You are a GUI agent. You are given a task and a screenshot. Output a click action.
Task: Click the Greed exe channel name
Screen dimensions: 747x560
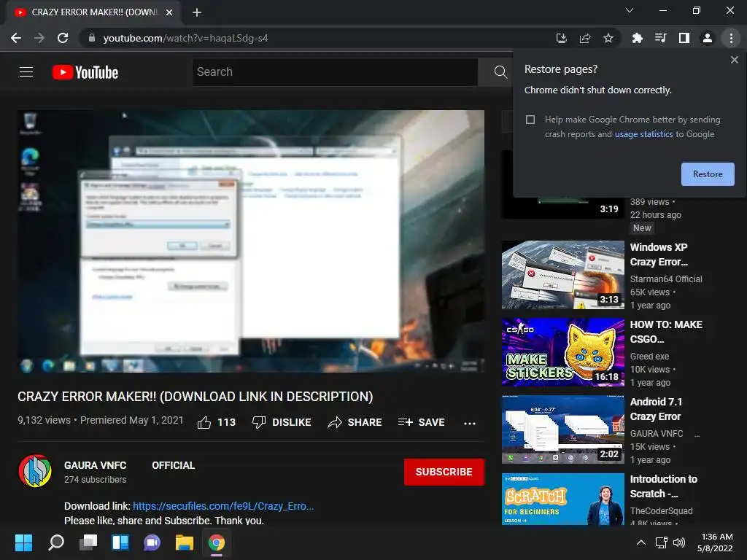tap(649, 356)
